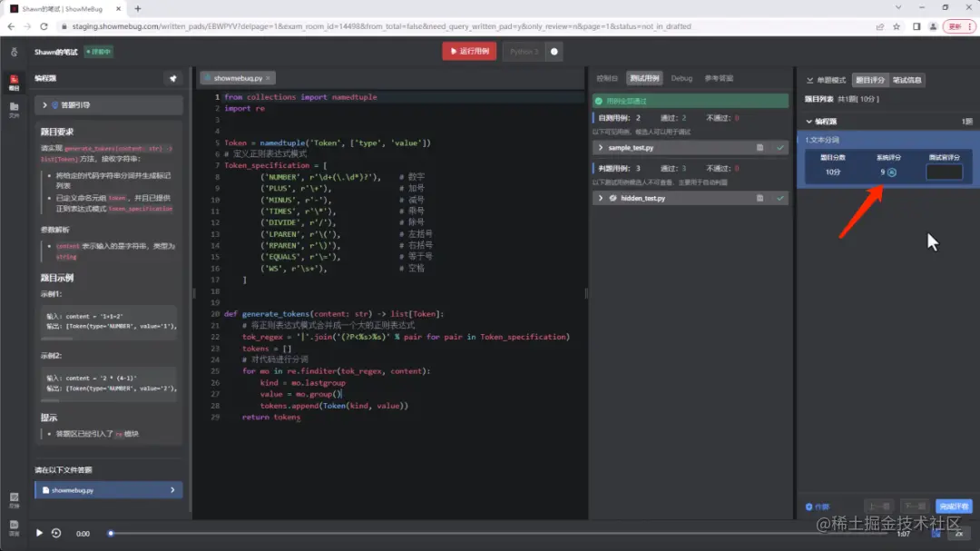Click the share page icon in address bar
This screenshot has width=980, height=551.
(880, 26)
